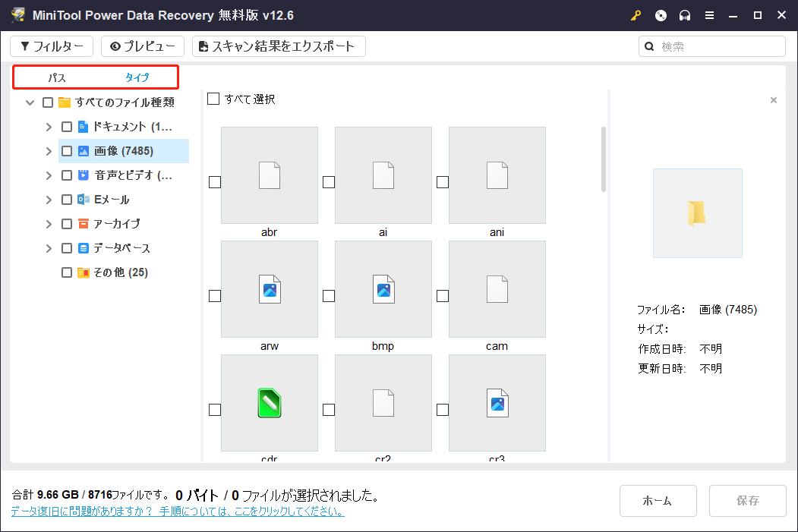
Task: Click the license key icon
Action: (x=636, y=14)
